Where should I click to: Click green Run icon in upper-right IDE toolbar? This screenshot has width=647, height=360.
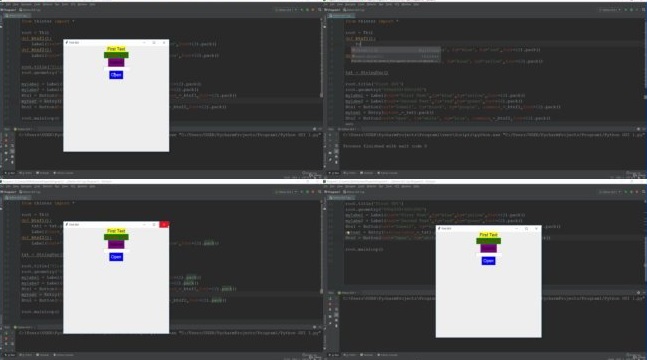coord(626,9)
